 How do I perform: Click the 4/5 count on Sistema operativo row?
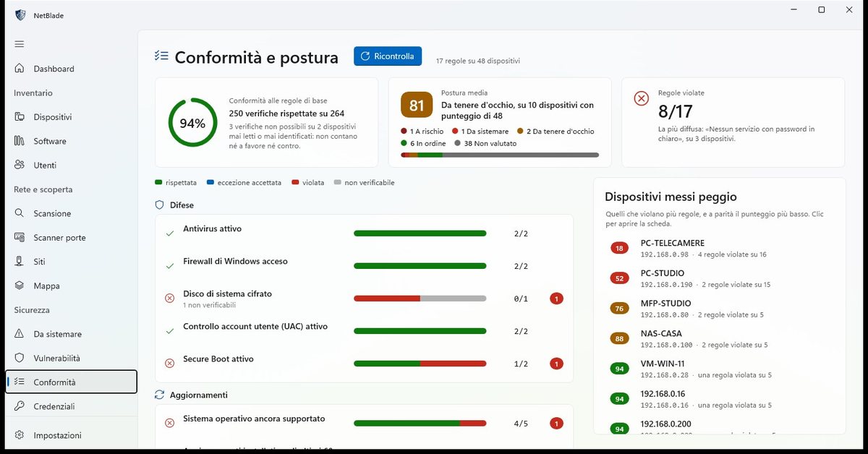tap(521, 424)
